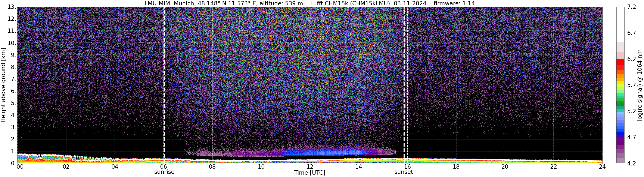Image resolution: width=644 pixels, height=177 pixels.
Task: Click the '22' time axis tick label
Action: (x=554, y=167)
